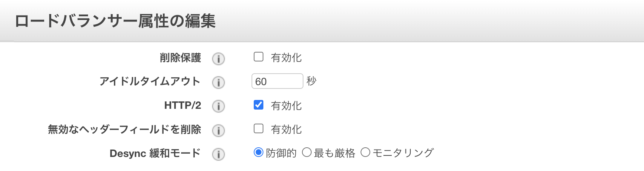
Task: Click the 削除保護 row label
Action: point(180,58)
